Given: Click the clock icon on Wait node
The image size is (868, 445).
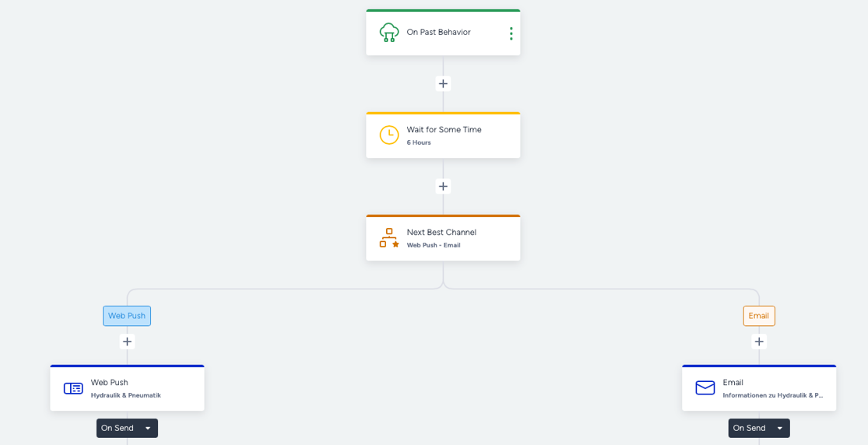Looking at the screenshot, I should (388, 135).
